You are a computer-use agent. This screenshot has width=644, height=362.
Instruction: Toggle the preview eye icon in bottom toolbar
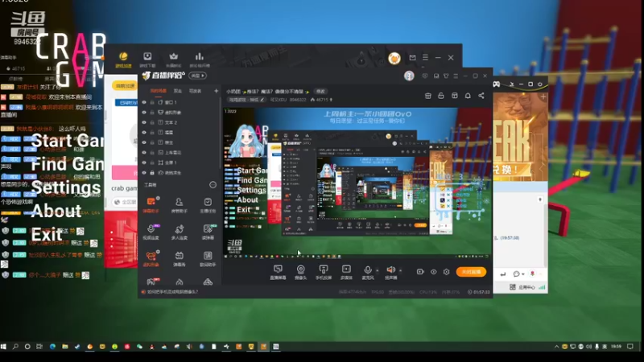click(x=433, y=272)
